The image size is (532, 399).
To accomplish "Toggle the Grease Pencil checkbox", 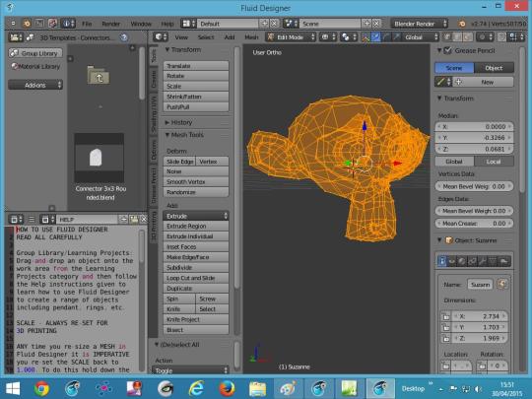I will click(448, 51).
